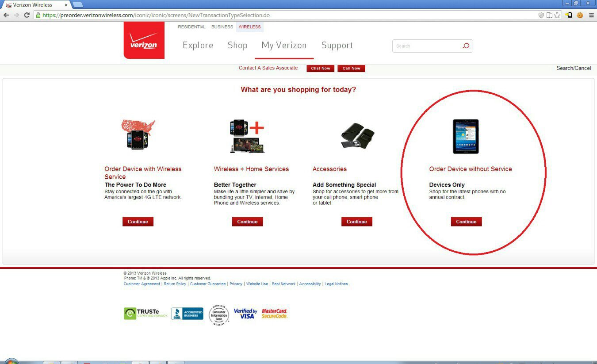This screenshot has height=364, width=597.
Task: Close the Verizon Wireless browser tab
Action: [x=65, y=5]
